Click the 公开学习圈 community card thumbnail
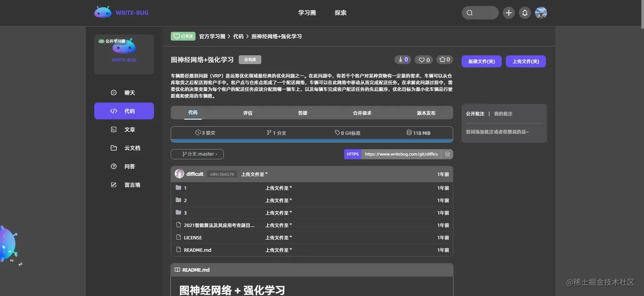The width and height of the screenshot is (644, 296). 124,54
